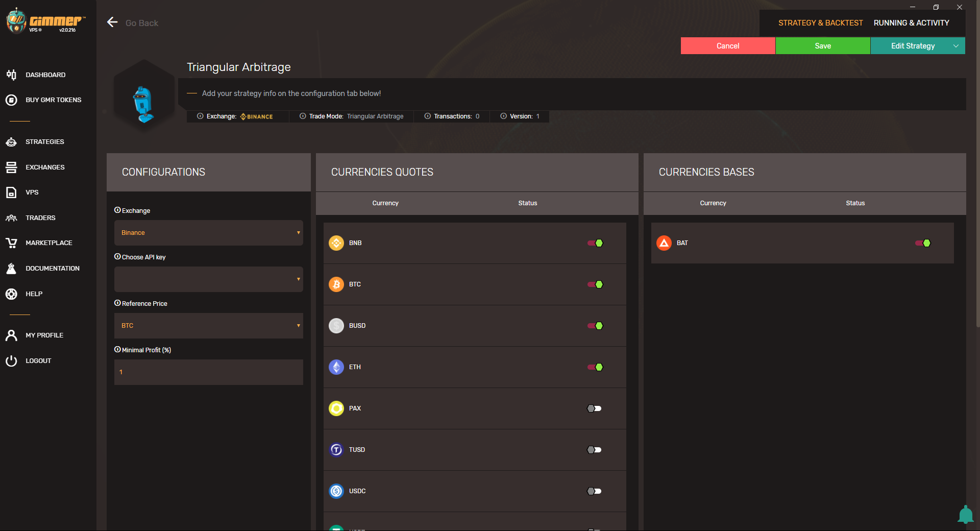Click the Gimmer logo icon
This screenshot has height=531, width=980.
tap(16, 21)
